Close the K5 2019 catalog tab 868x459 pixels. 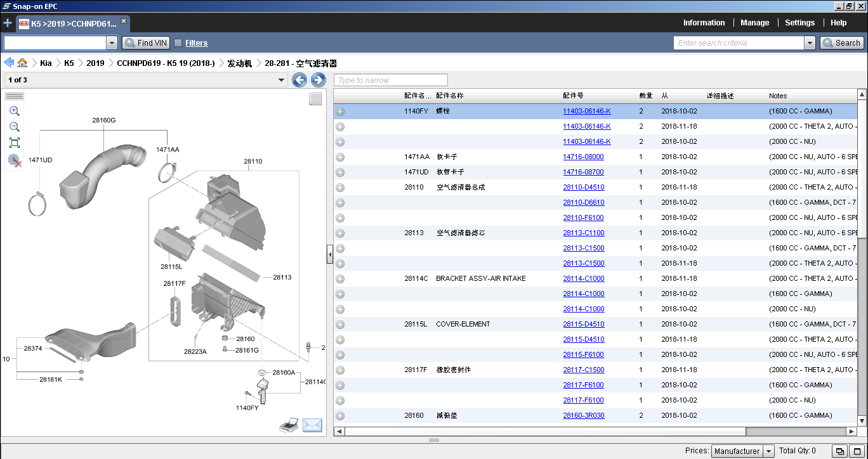[x=124, y=21]
